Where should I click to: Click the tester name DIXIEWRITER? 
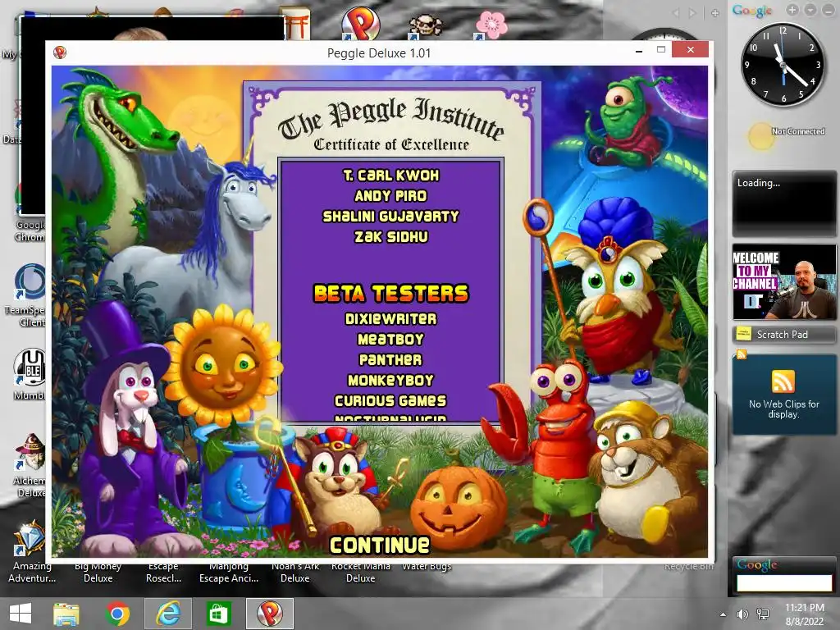390,319
